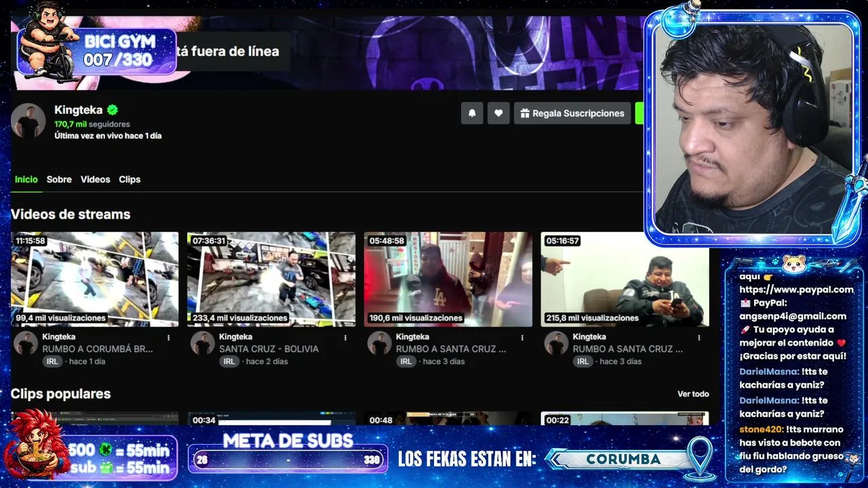Click the '233,4 mil visualizaciones' view count

pyautogui.click(x=240, y=318)
